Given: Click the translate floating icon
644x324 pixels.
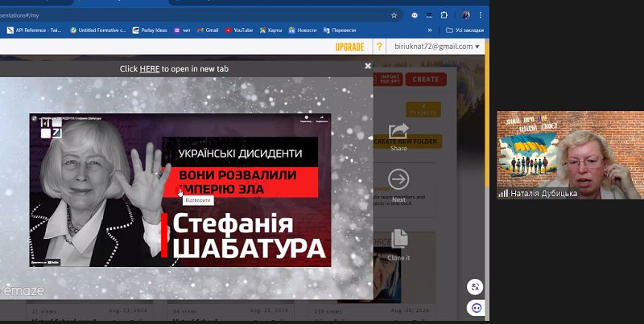Looking at the screenshot, I should click(x=475, y=287).
